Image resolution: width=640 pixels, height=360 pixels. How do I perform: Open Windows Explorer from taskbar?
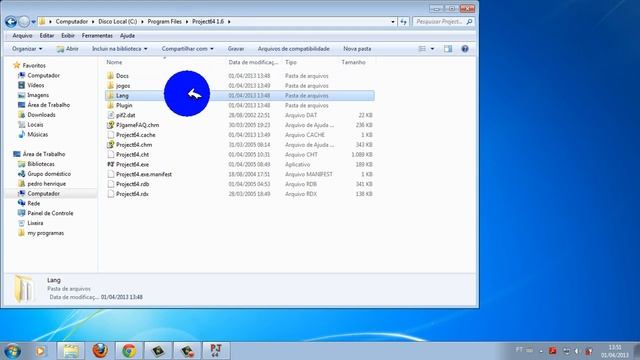coord(71,351)
